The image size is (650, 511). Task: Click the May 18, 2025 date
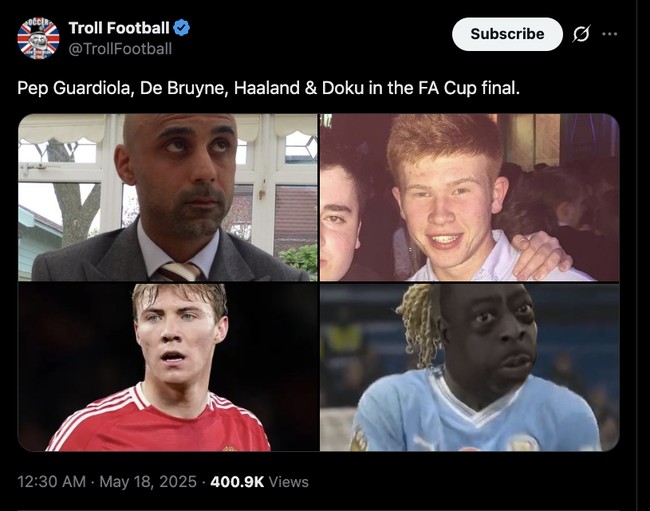pos(148,482)
